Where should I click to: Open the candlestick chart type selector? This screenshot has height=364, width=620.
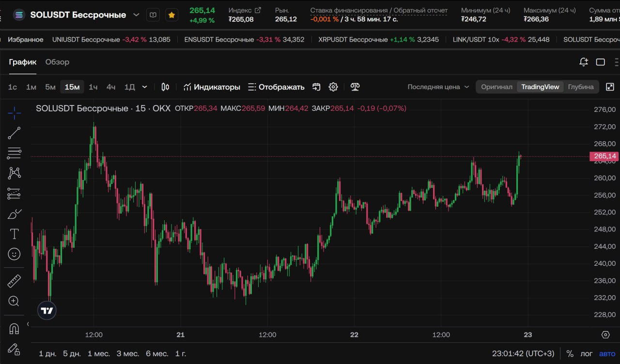(165, 87)
